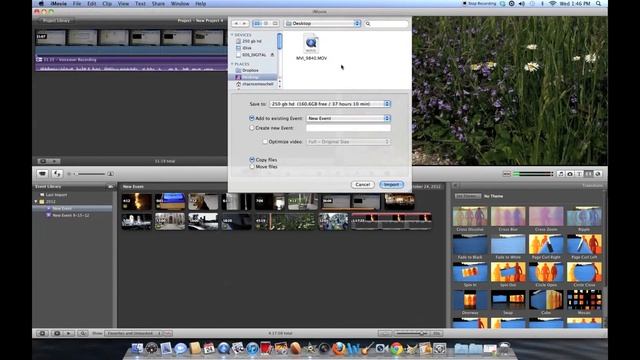Open the iMovie menu
The image size is (640, 360).
tap(58, 4)
